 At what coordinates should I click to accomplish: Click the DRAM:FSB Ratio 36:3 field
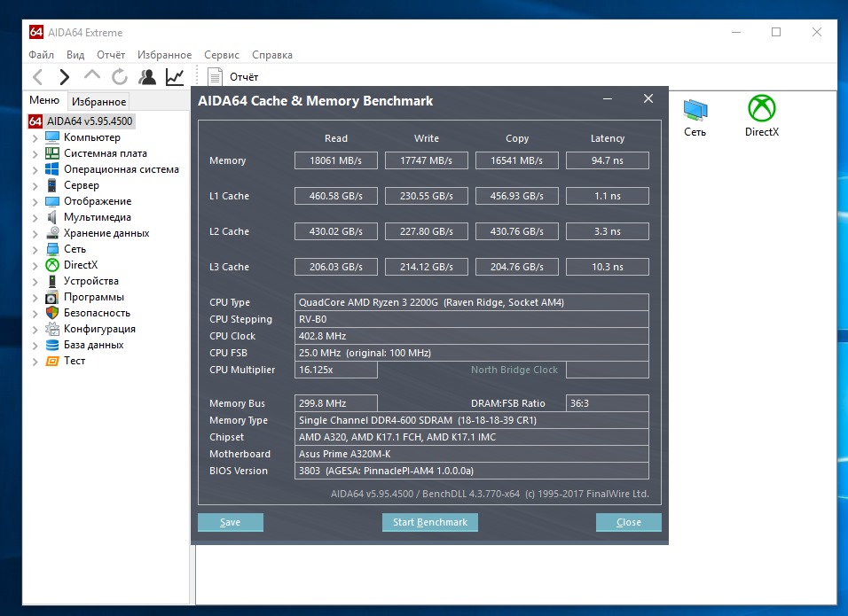[x=608, y=403]
